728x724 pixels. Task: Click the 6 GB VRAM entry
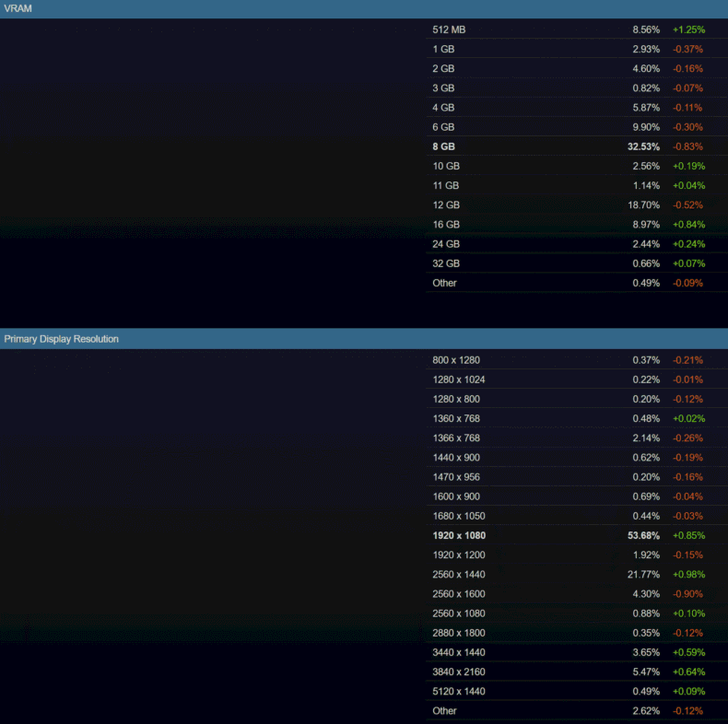point(443,127)
